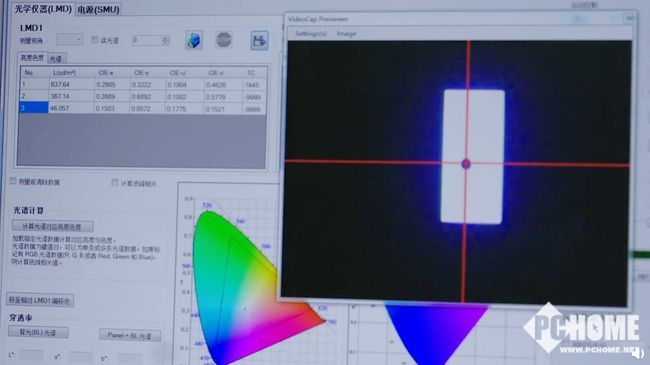
Task: Click the gray round stop icon
Action: [224, 40]
